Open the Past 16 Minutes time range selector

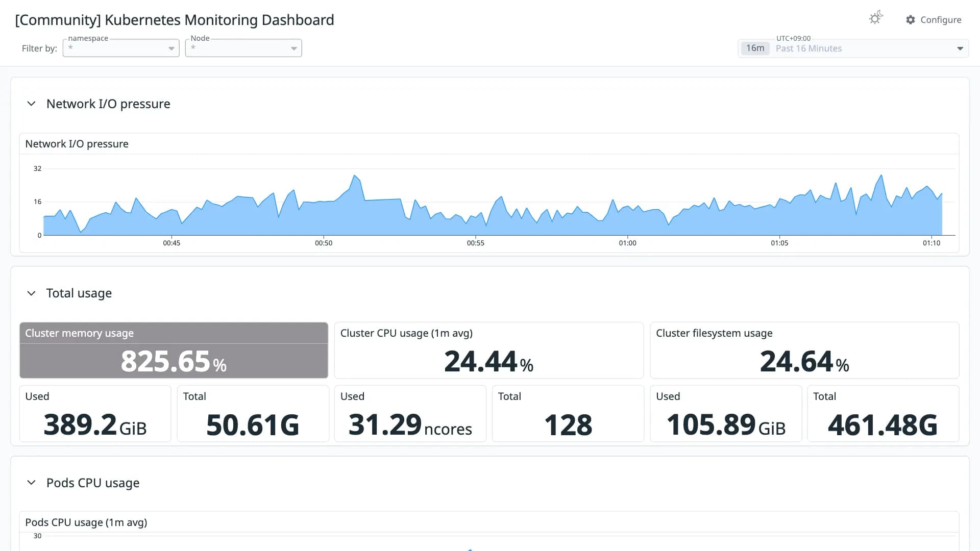point(853,48)
